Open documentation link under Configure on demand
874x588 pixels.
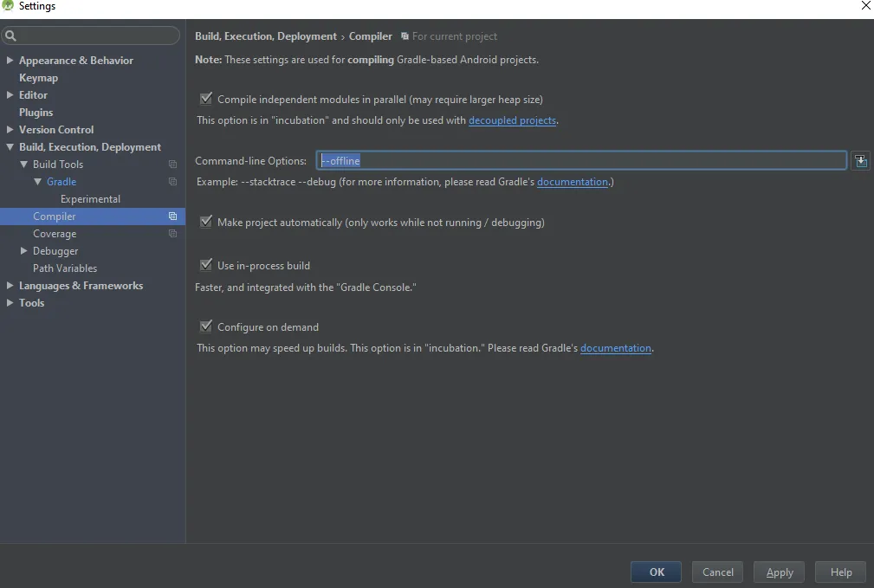(616, 348)
